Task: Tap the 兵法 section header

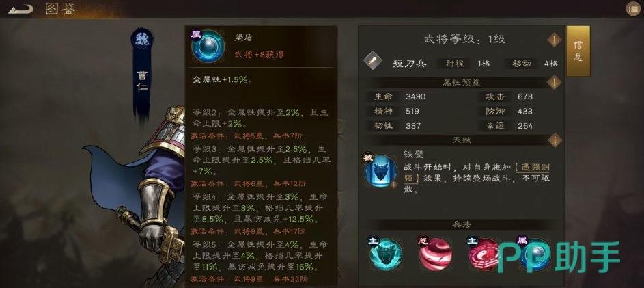Action: (460, 224)
